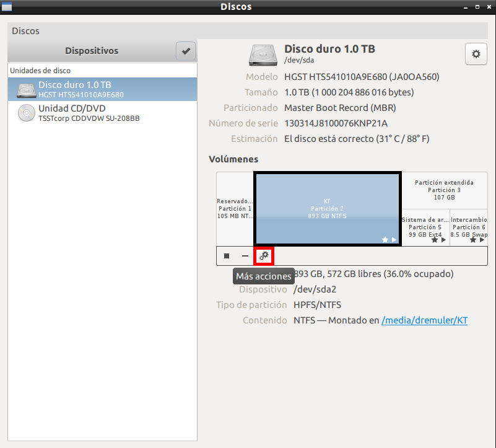The height and width of the screenshot is (448, 496).
Task: Click the checkmark button beside Dispositivos
Action: pyautogui.click(x=186, y=51)
